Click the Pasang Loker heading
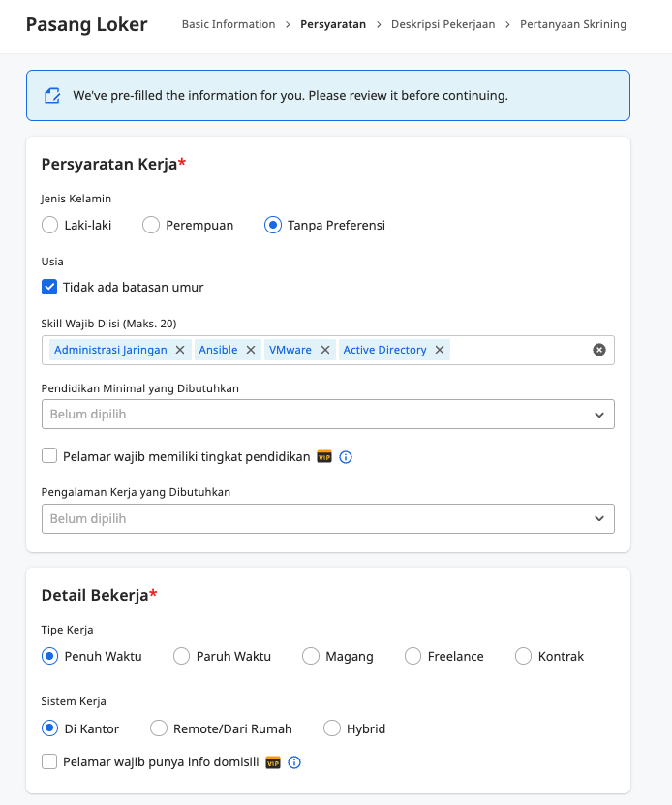Image resolution: width=672 pixels, height=805 pixels. pos(87,24)
